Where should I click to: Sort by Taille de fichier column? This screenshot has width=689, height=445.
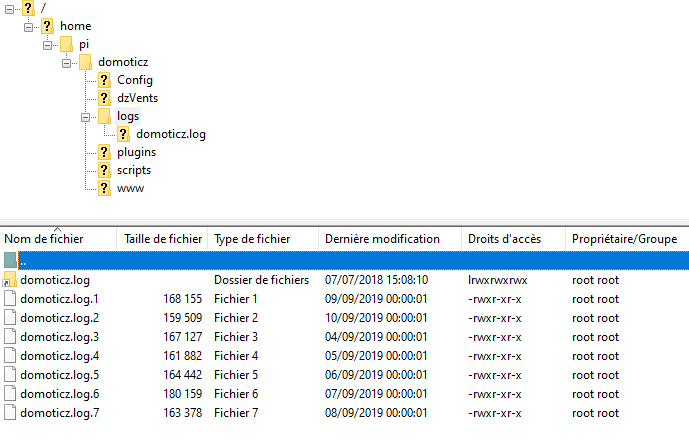click(162, 239)
